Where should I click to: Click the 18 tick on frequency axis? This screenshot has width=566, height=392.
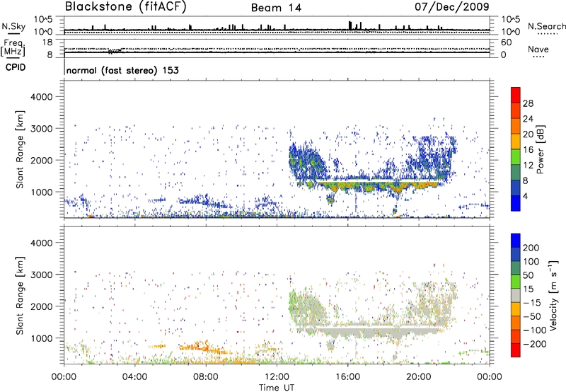pos(47,42)
